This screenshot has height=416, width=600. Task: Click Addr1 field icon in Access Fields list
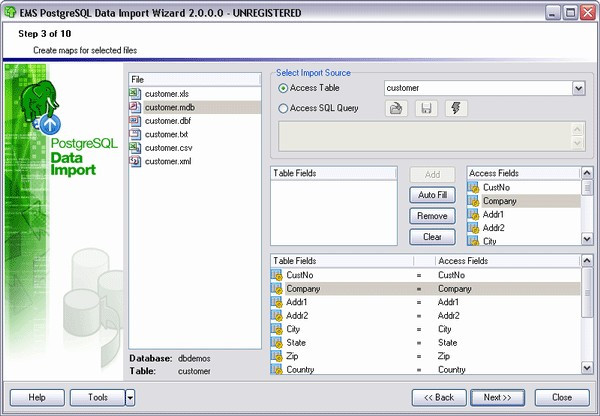coord(473,214)
